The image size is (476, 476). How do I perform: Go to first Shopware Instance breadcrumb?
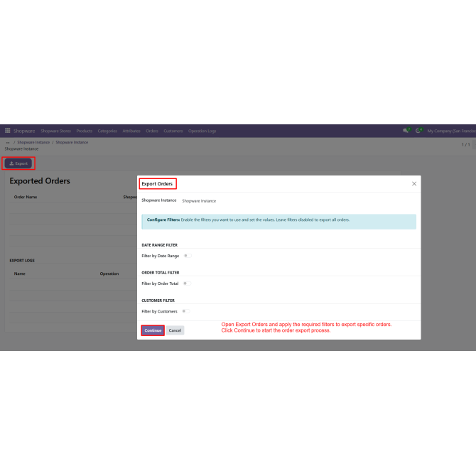coord(33,142)
